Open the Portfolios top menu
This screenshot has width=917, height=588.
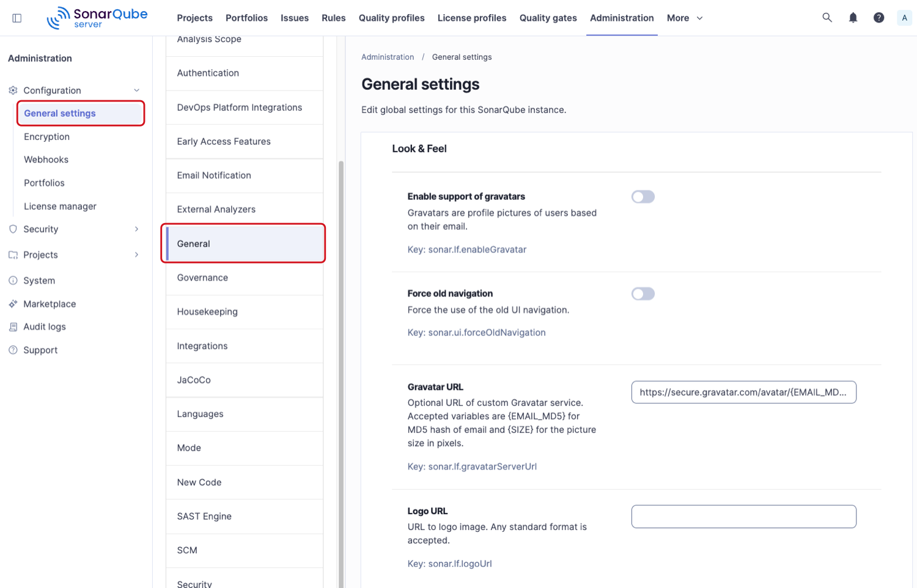(x=246, y=18)
